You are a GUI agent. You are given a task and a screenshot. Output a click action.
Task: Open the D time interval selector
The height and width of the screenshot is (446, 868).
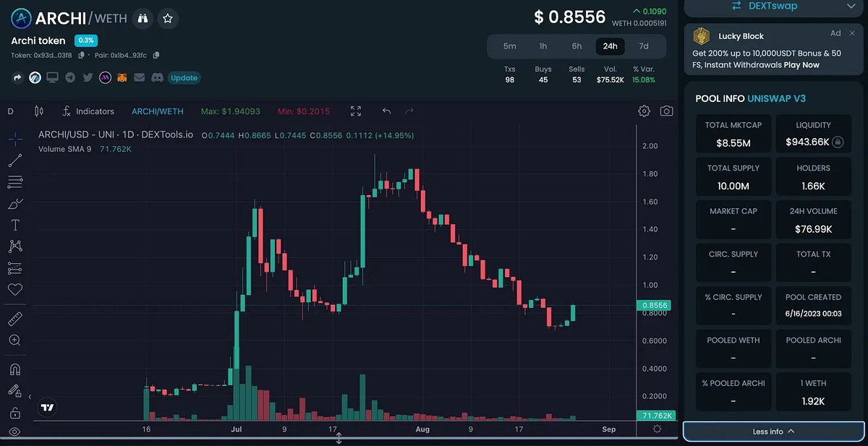pyautogui.click(x=11, y=111)
